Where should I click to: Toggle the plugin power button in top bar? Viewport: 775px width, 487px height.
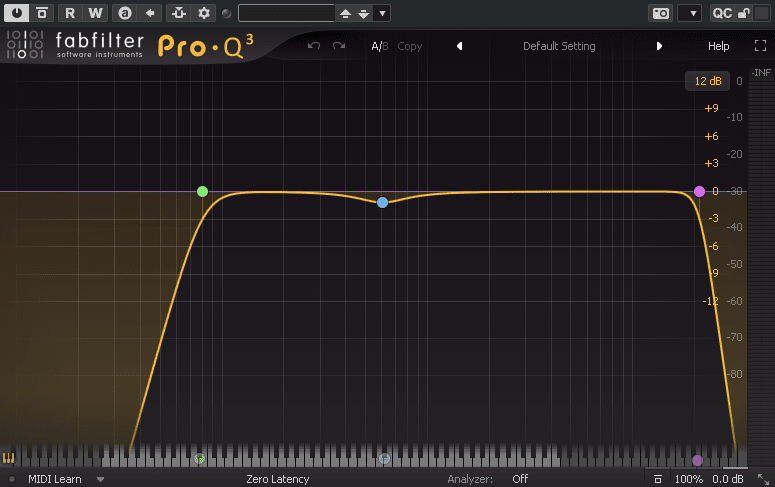click(17, 13)
